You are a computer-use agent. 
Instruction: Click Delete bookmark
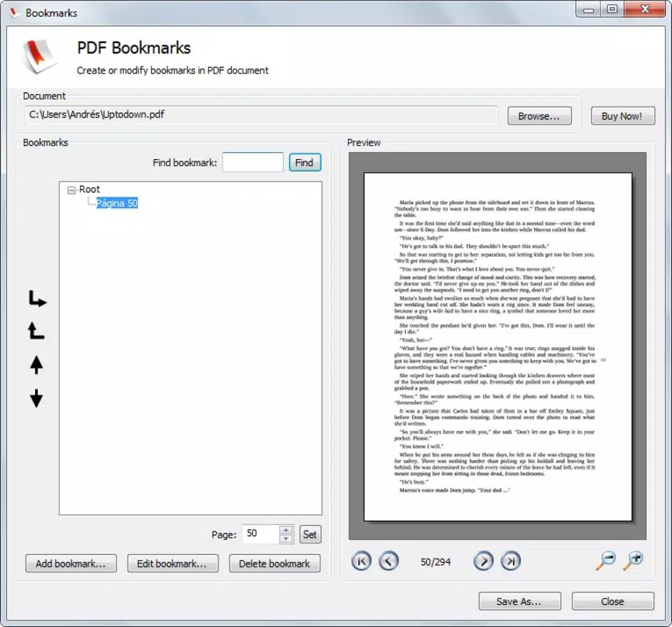point(275,564)
